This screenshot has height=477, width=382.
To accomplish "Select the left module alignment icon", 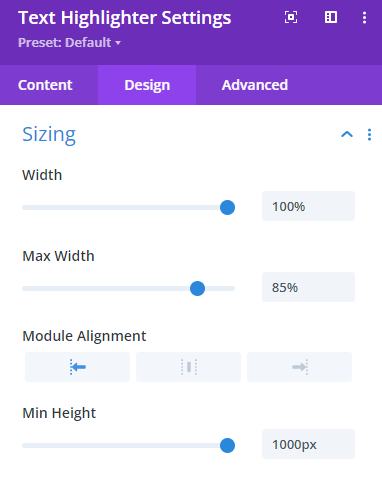I will (x=77, y=367).
